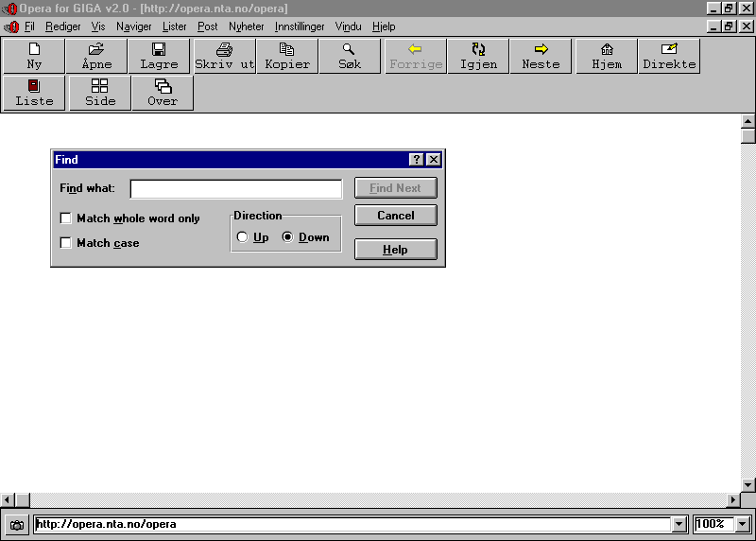The height and width of the screenshot is (541, 756).
Task: Enable Match whole word only checkbox
Action: pos(65,218)
